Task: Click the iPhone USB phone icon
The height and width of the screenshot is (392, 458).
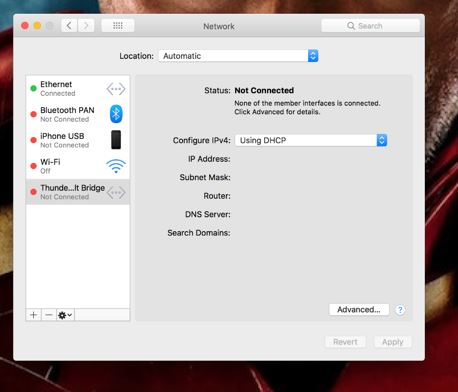Action: point(116,140)
